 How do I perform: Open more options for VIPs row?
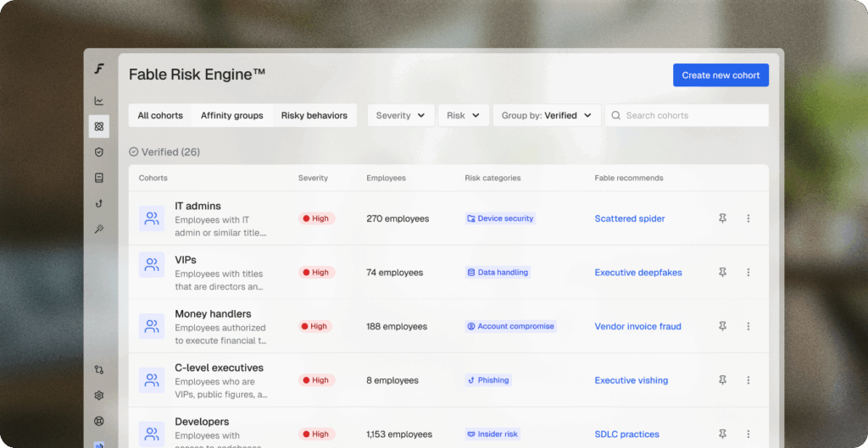pyautogui.click(x=748, y=272)
